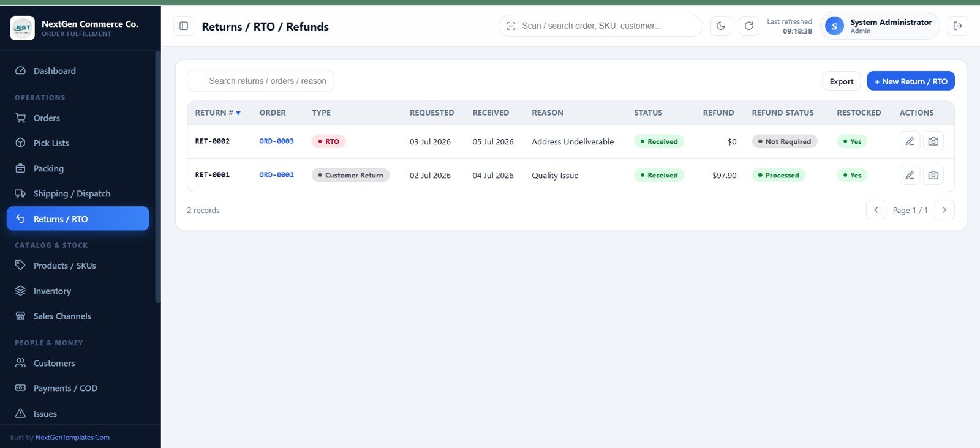Go to next page arrow
Viewport: 980px width, 448px height.
click(944, 210)
